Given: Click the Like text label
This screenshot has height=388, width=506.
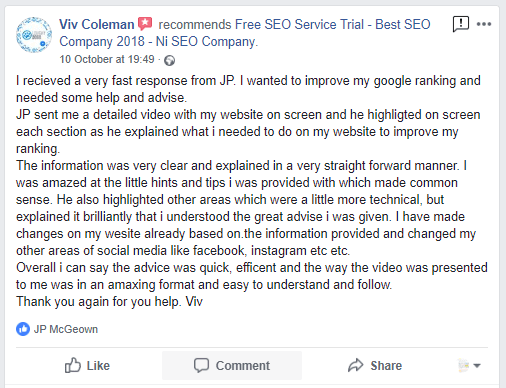Looking at the screenshot, I should click(98, 366).
